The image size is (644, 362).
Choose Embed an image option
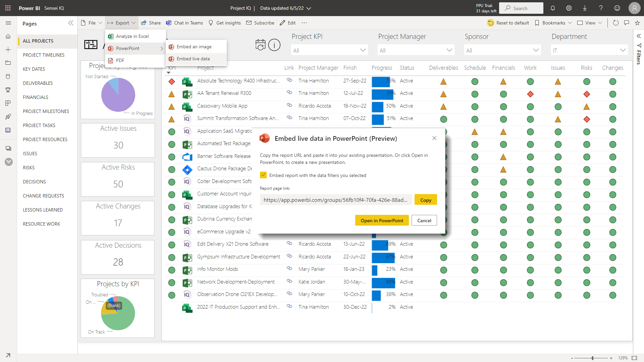click(x=196, y=47)
